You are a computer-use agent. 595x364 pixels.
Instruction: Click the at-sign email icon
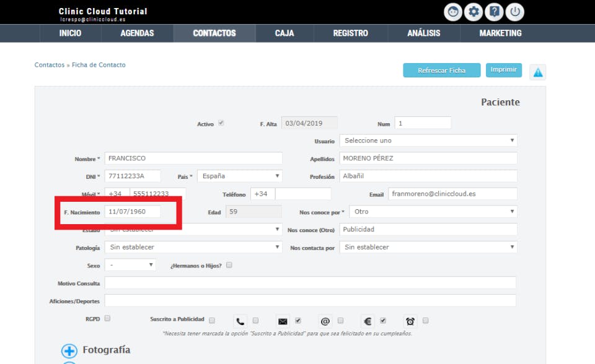[x=325, y=321]
